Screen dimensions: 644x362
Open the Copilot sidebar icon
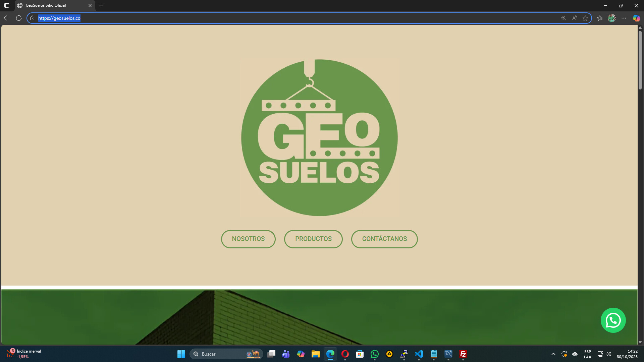coord(636,18)
